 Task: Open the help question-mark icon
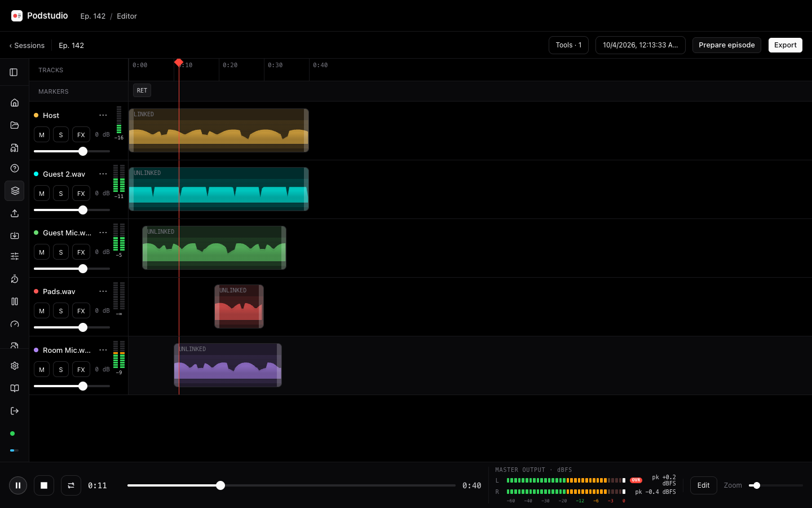click(x=15, y=168)
